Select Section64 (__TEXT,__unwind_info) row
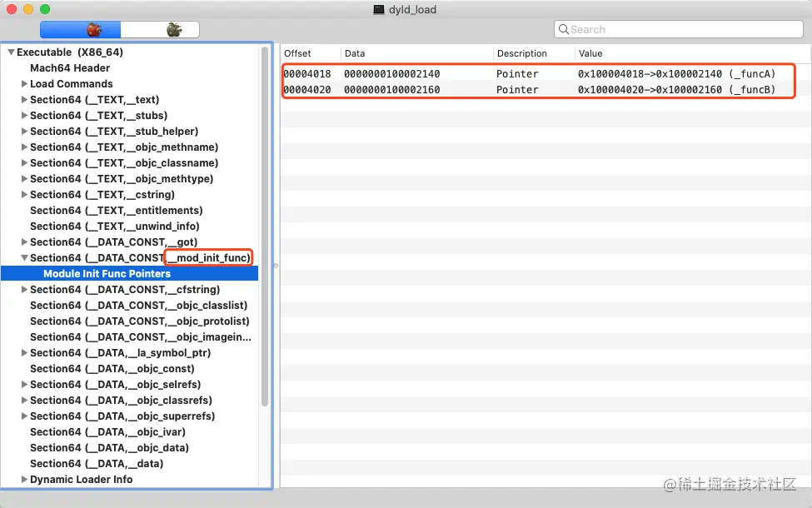Image resolution: width=812 pixels, height=508 pixels. pyautogui.click(x=129, y=227)
